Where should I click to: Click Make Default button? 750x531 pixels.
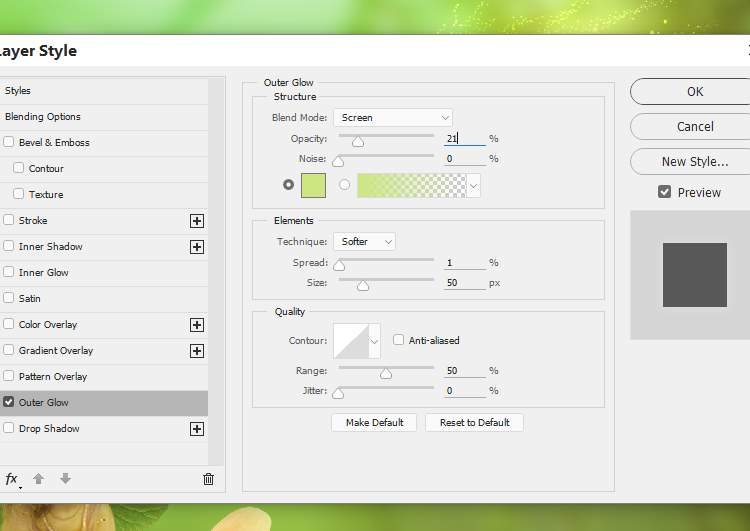pyautogui.click(x=374, y=422)
